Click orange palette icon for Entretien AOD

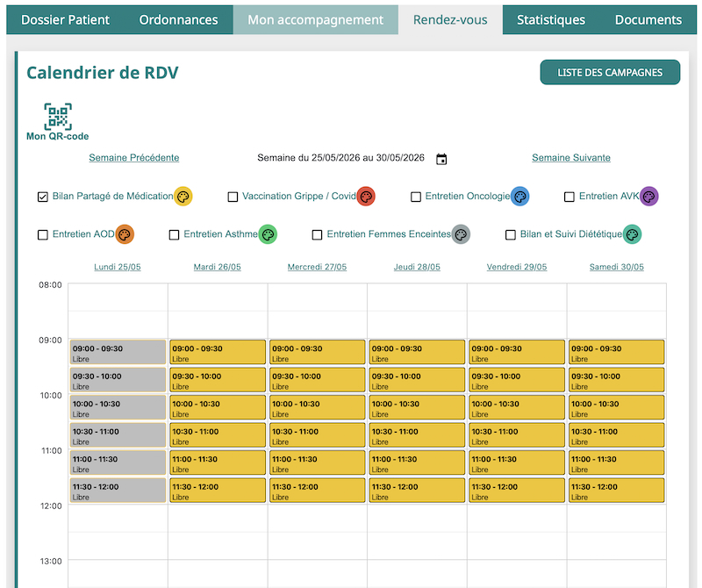[125, 234]
